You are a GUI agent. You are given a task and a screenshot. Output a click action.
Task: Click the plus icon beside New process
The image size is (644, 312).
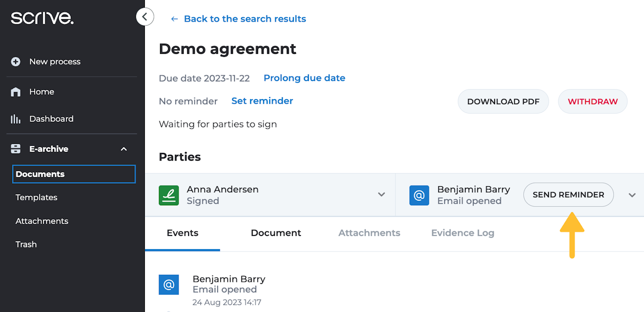coord(16,61)
